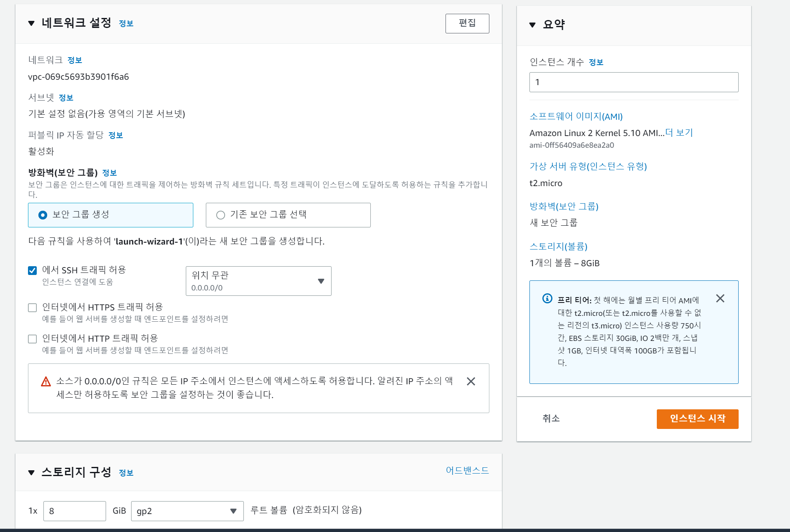Dismiss the 0.0.0.0/0 warning with X

[x=471, y=381]
